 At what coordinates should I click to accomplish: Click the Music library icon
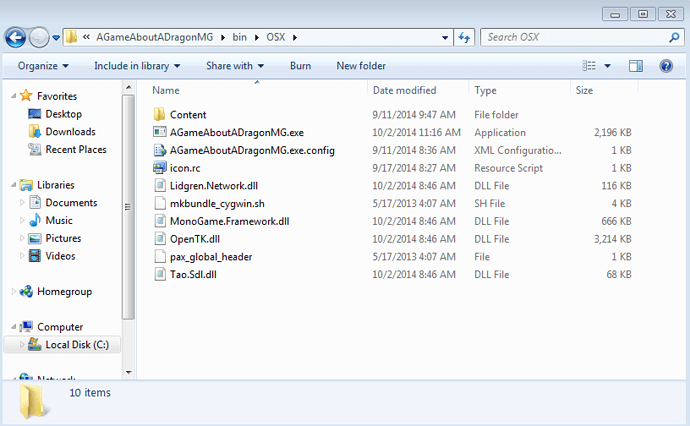pyautogui.click(x=35, y=220)
